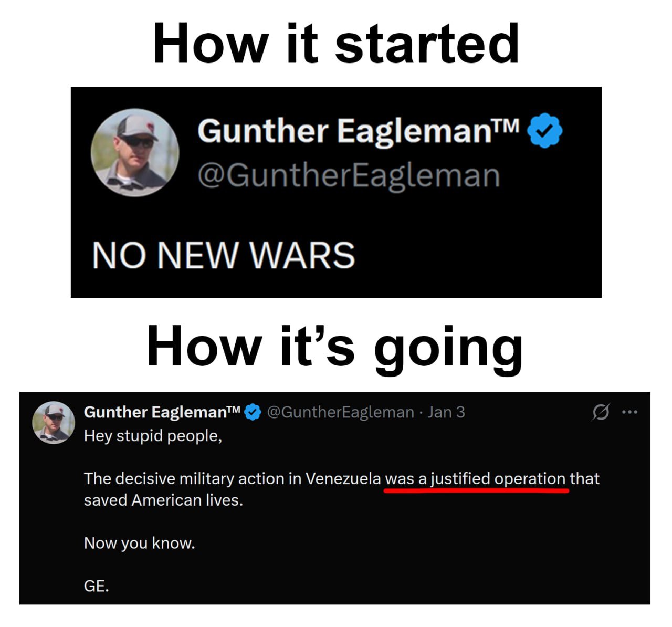Click the blue verified badge in top tweet
The width and height of the screenshot is (672, 627).
pos(544,131)
